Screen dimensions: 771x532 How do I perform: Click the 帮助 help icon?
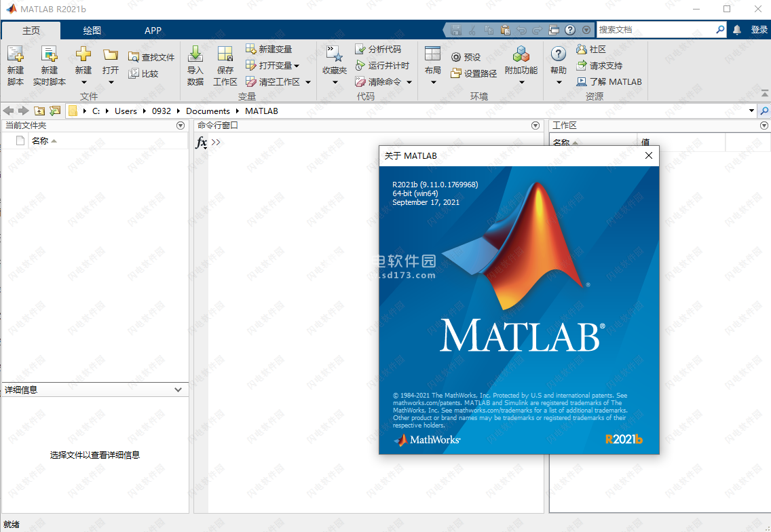tap(558, 54)
